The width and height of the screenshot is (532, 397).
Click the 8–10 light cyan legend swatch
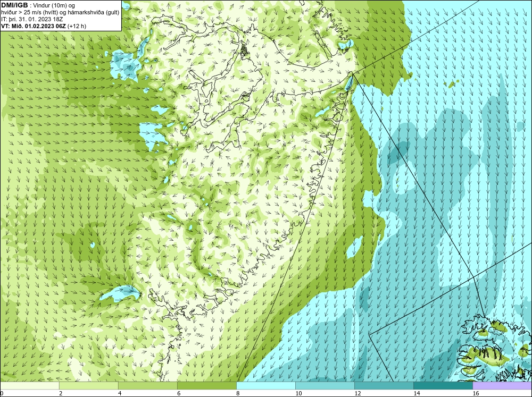click(x=266, y=386)
